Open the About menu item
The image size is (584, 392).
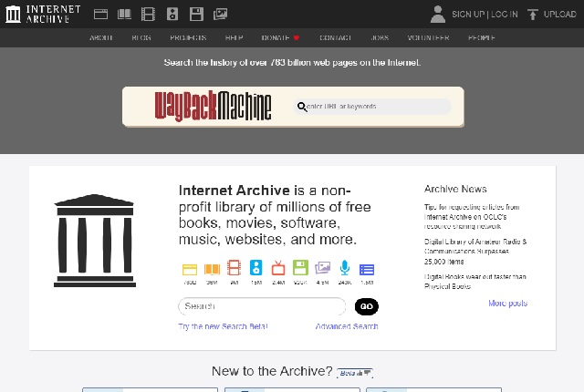pos(101,37)
